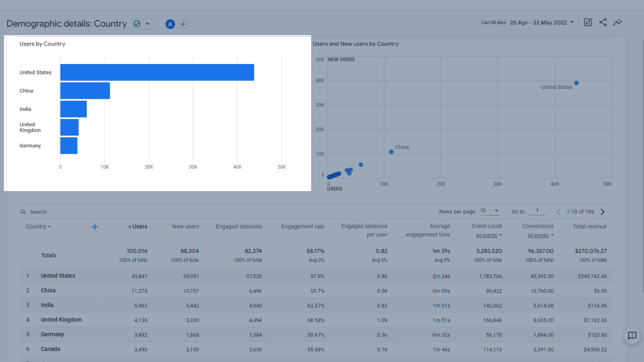
Task: Open the feedback chat icon
Action: tap(632, 336)
